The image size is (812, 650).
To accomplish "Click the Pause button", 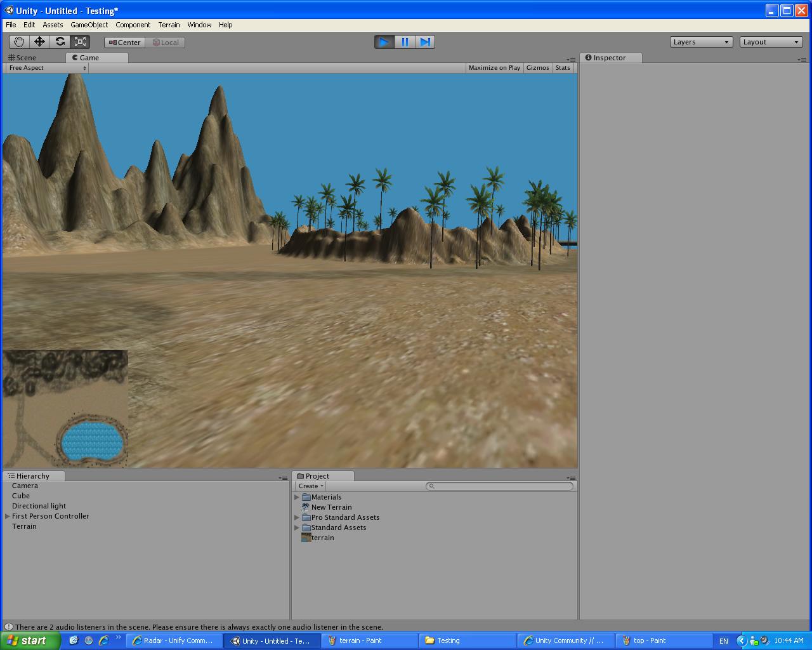I will (x=405, y=41).
